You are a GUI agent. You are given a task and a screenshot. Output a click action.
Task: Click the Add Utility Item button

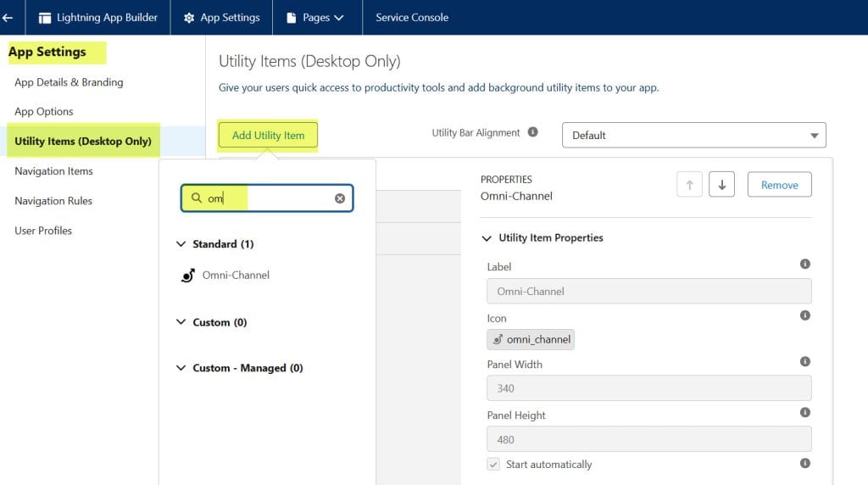click(268, 135)
